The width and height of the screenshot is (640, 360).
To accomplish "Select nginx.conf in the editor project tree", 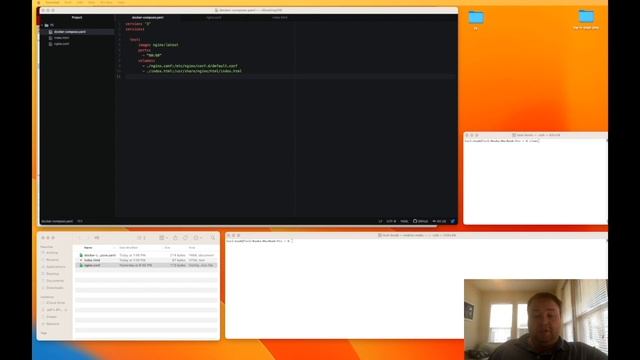I will (62, 44).
